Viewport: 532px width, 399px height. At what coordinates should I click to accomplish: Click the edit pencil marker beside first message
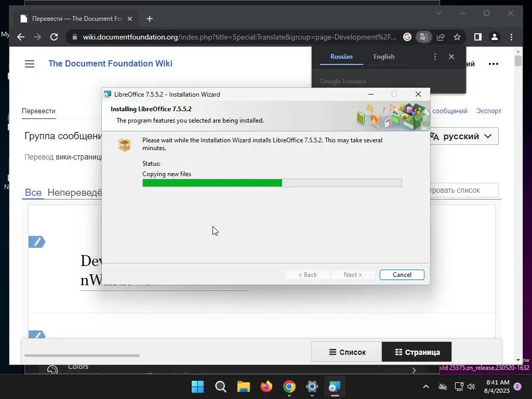coord(37,242)
